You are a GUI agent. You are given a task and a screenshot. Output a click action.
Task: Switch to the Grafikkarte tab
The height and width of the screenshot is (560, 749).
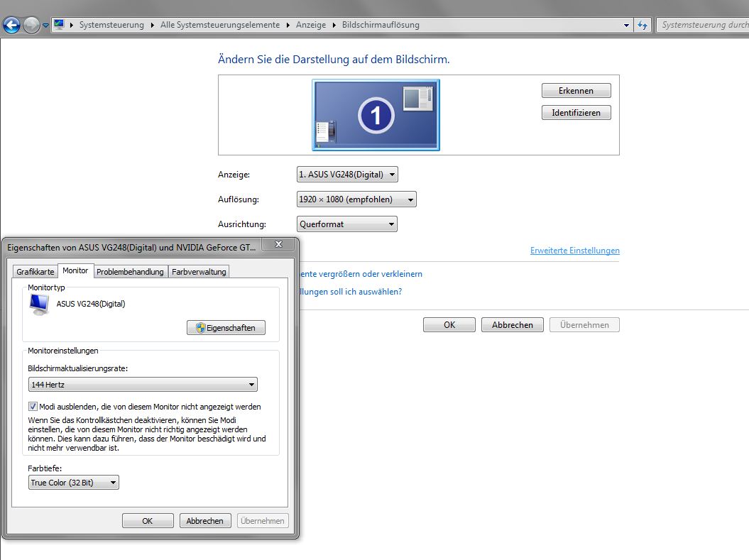(35, 272)
